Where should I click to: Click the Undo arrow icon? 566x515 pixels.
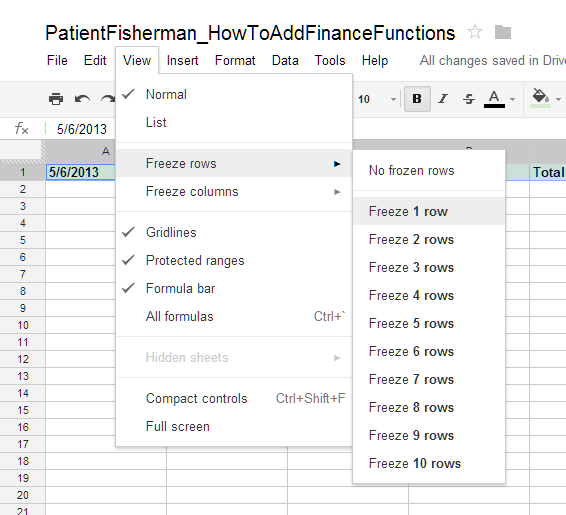click(x=82, y=99)
